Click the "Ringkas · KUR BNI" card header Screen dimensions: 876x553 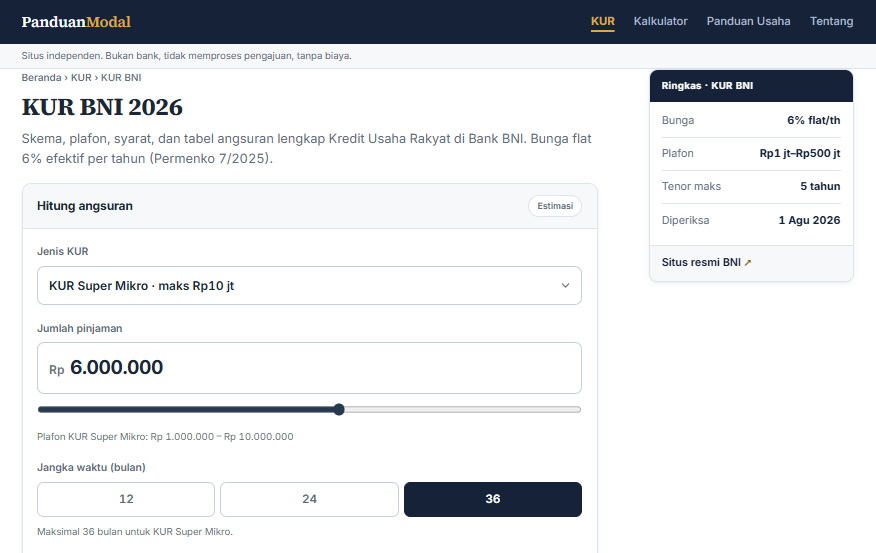751,85
